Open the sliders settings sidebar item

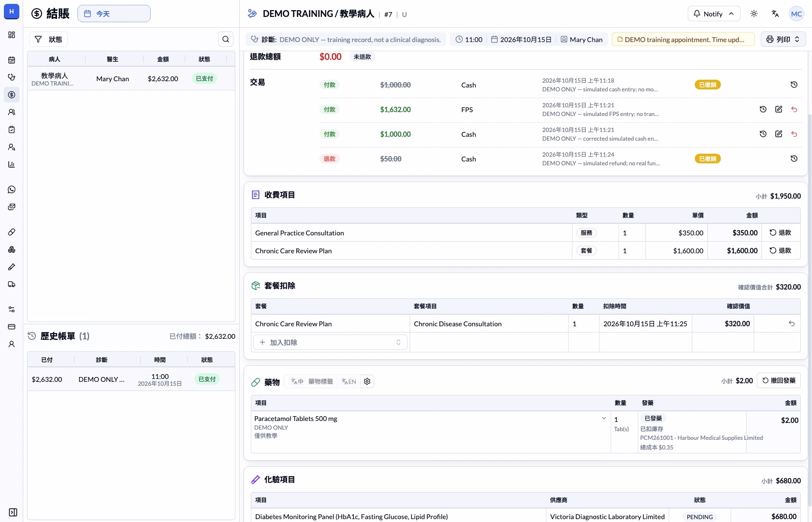[x=12, y=309]
